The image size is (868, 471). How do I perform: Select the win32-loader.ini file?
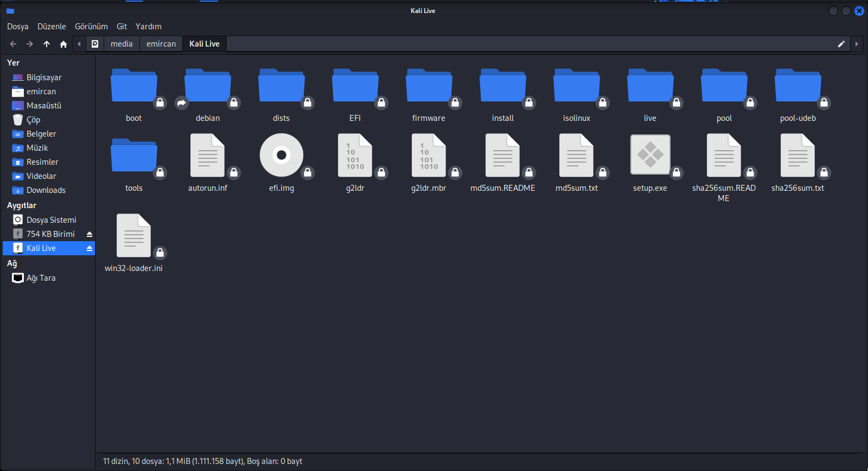point(134,236)
